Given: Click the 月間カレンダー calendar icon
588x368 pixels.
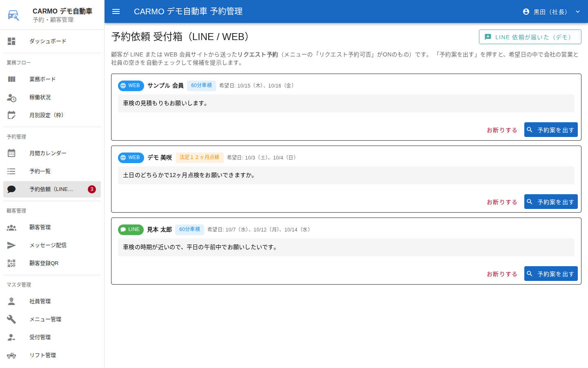Looking at the screenshot, I should pos(11,153).
